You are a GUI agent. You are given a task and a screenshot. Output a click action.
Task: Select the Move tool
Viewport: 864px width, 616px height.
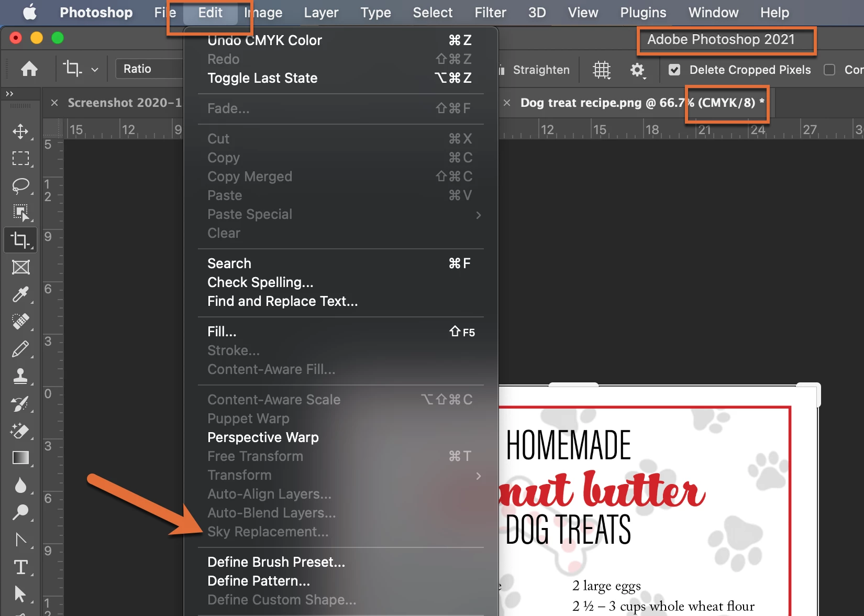tap(20, 131)
